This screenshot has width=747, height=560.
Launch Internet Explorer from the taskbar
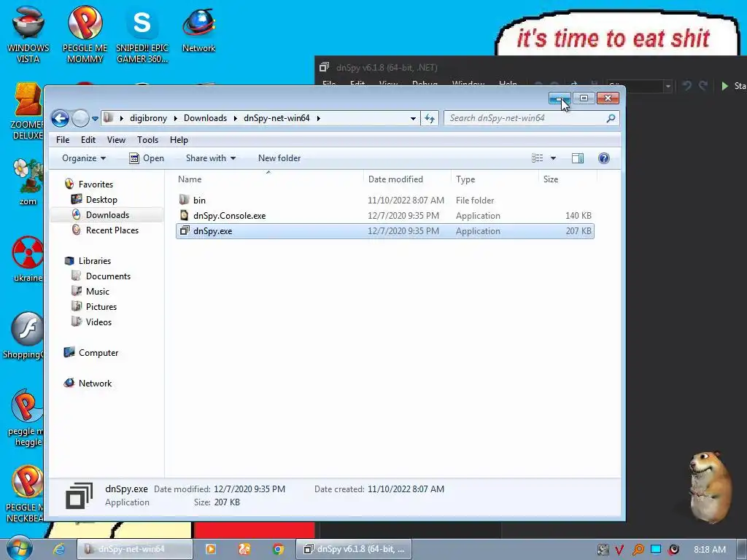(58, 549)
